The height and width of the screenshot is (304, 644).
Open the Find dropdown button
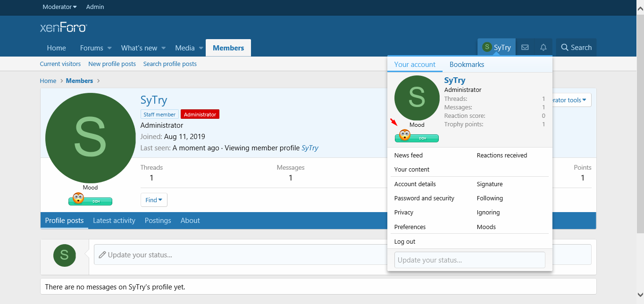[154, 200]
